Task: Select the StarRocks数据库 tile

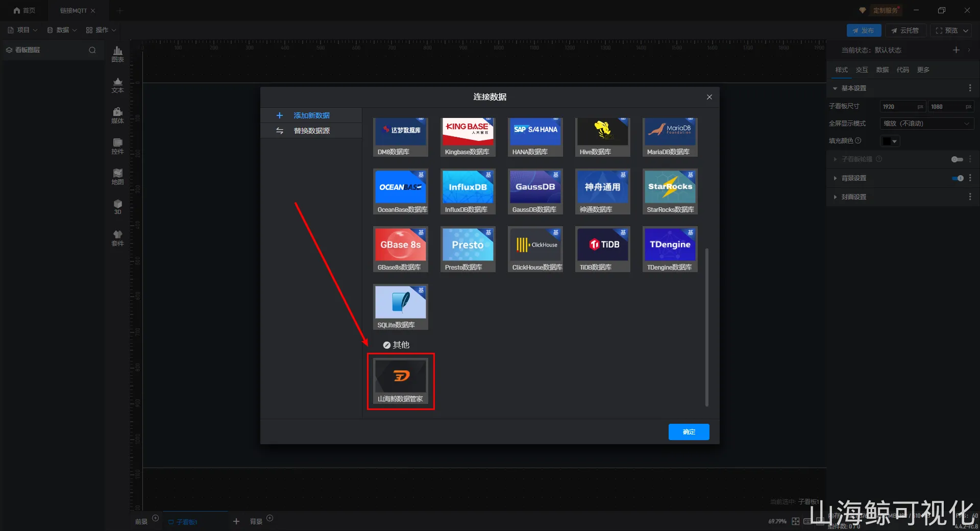Action: point(670,191)
